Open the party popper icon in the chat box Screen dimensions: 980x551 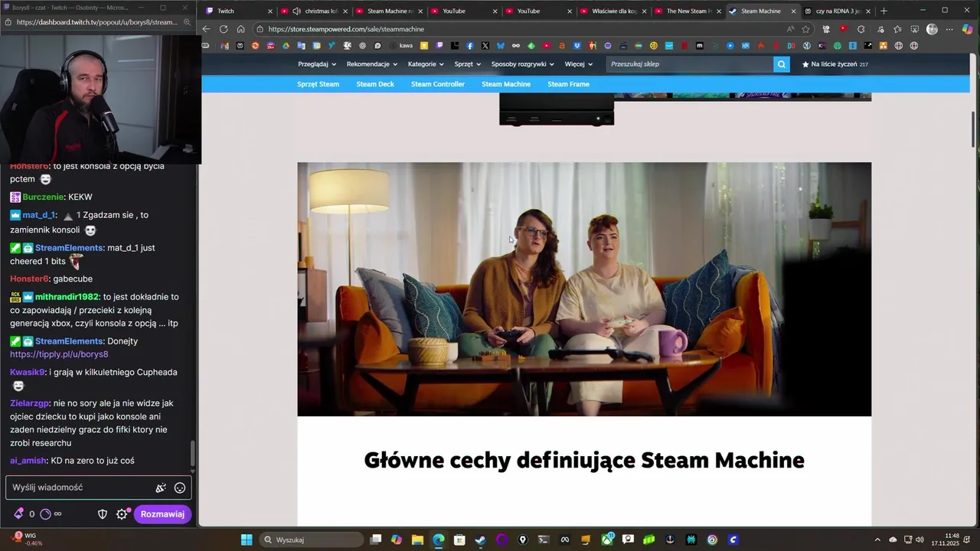[x=161, y=487]
